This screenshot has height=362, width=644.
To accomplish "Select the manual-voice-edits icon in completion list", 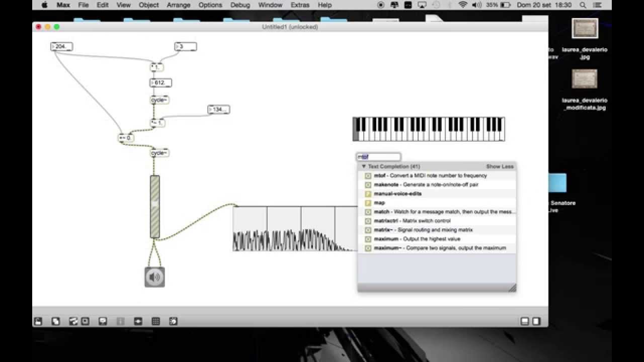I will point(368,194).
